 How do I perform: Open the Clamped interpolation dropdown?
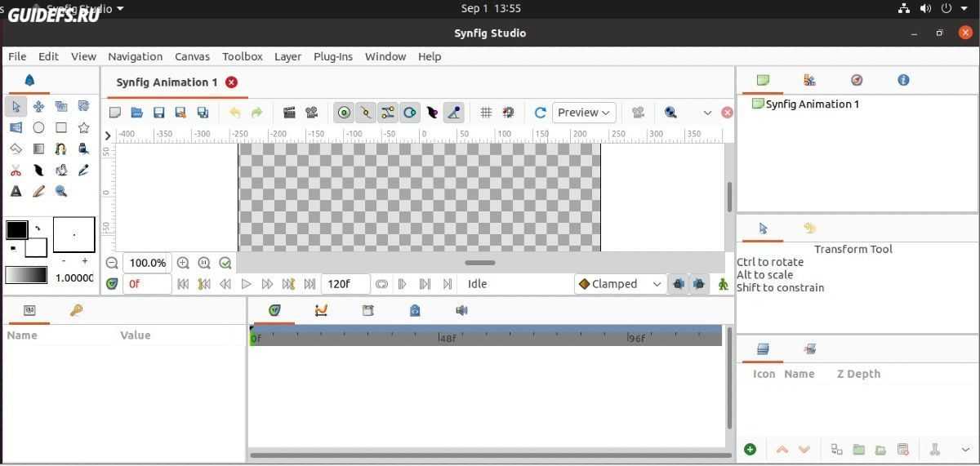[x=621, y=284]
